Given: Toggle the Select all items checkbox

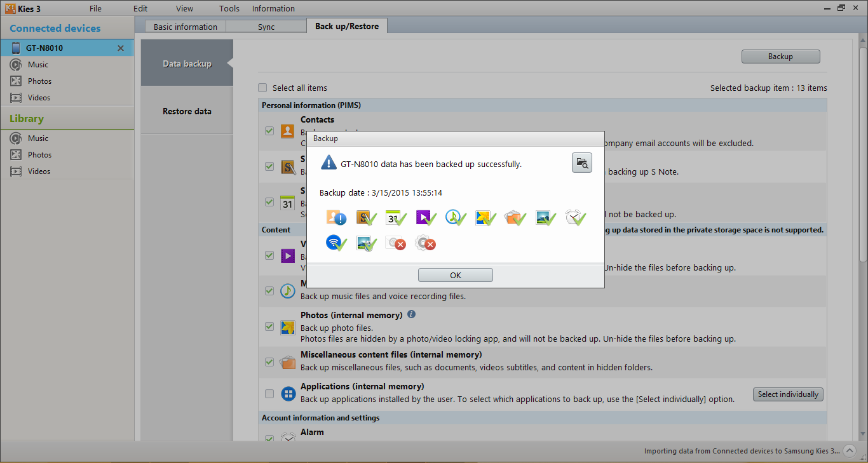Looking at the screenshot, I should (262, 88).
